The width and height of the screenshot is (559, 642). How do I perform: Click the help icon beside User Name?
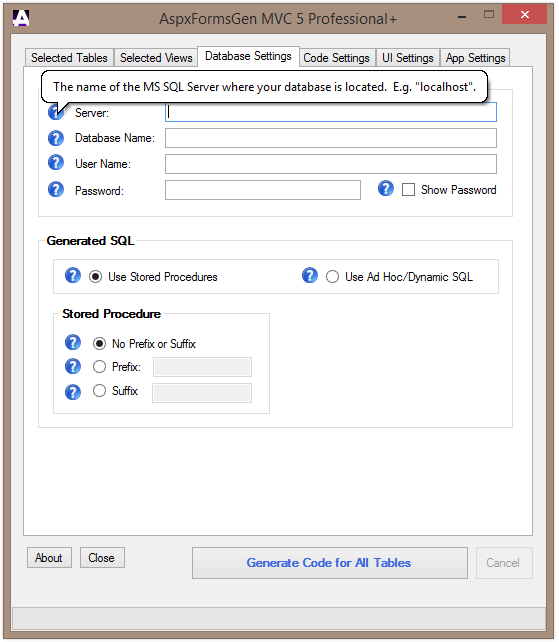tap(56, 163)
